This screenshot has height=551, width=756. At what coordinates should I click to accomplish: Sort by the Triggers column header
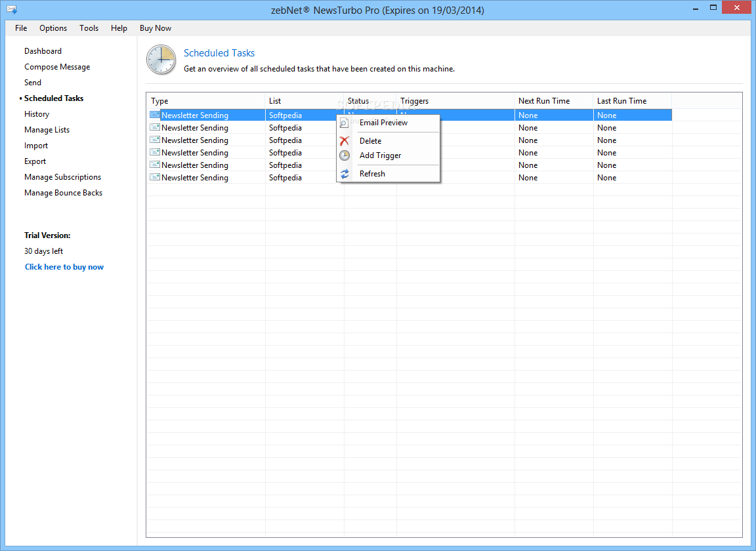[x=455, y=101]
